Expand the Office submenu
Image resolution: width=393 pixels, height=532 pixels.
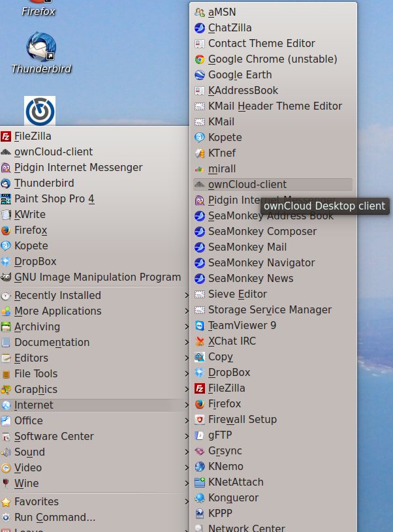coord(95,421)
